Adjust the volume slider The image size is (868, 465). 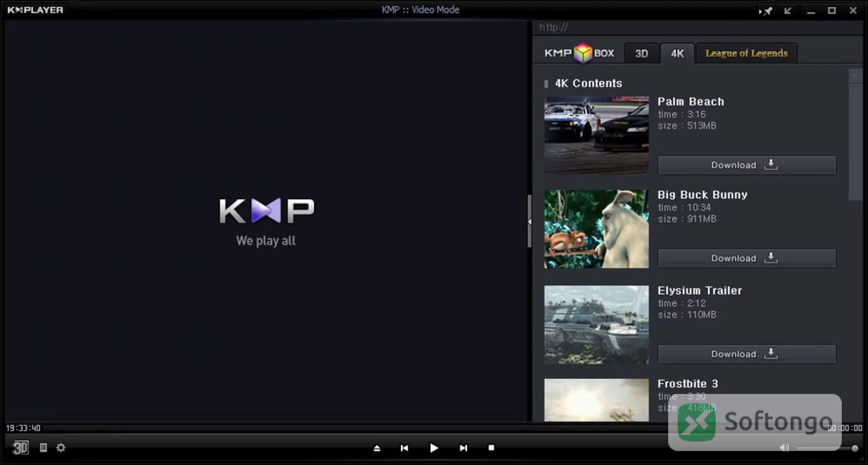tap(827, 448)
